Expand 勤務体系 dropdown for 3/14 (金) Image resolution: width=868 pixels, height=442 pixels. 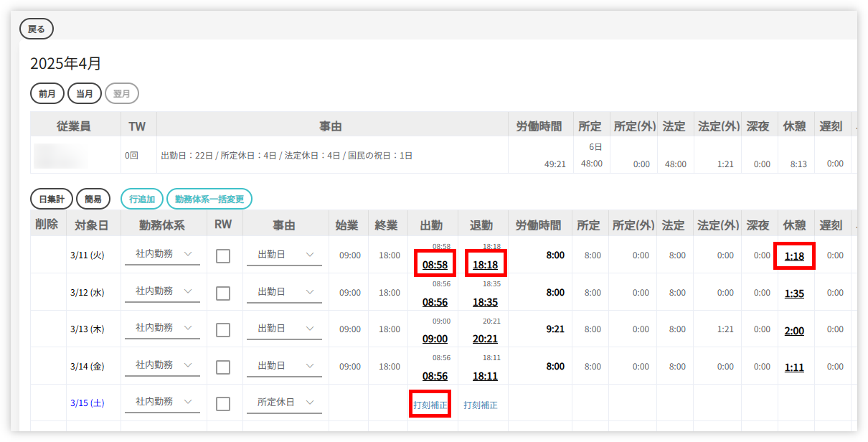(x=162, y=365)
